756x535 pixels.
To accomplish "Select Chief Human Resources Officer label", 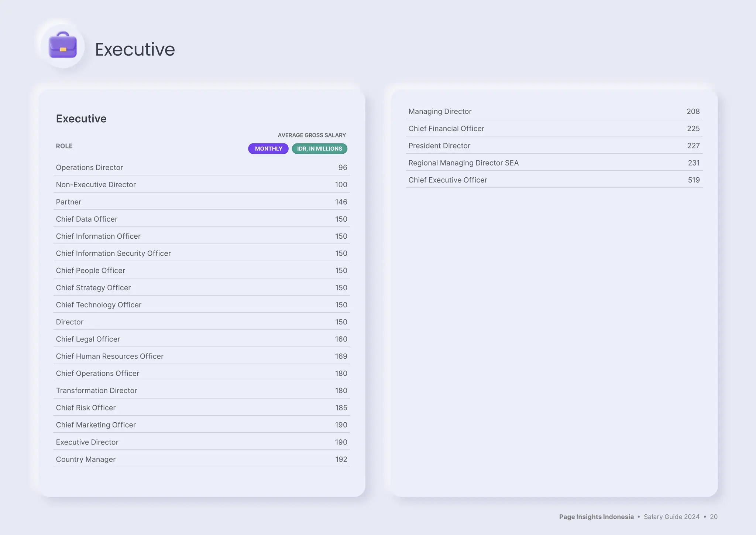I will tap(110, 356).
